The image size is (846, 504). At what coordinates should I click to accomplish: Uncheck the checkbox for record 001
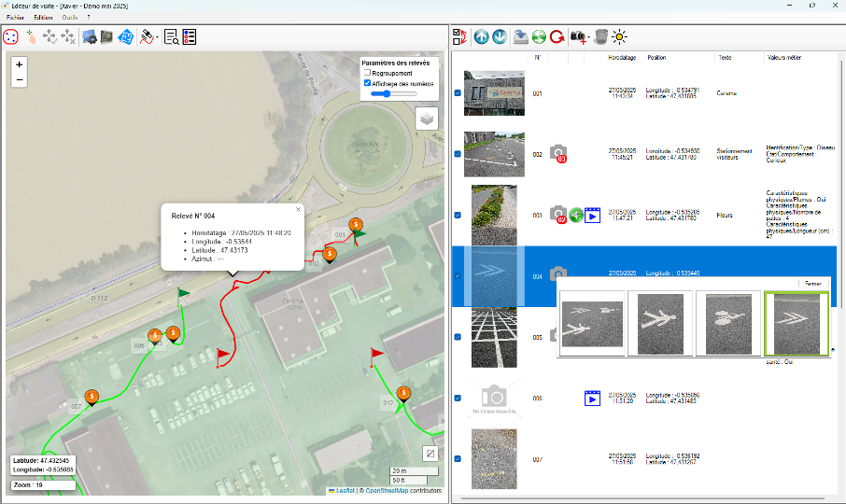pos(457,93)
